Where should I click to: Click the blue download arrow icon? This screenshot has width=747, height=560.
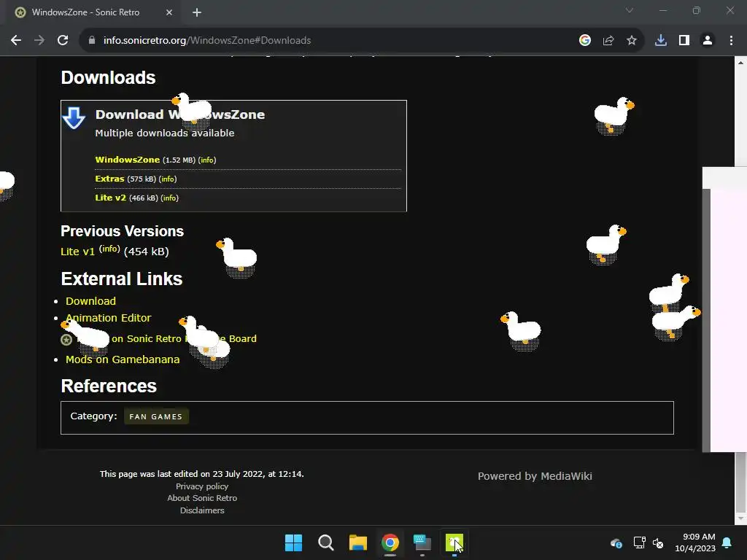point(74,118)
